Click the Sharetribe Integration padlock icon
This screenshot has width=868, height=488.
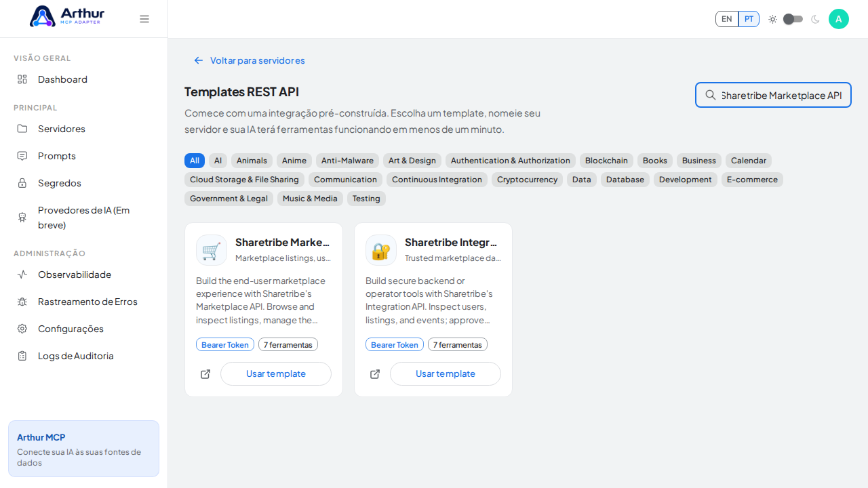381,250
